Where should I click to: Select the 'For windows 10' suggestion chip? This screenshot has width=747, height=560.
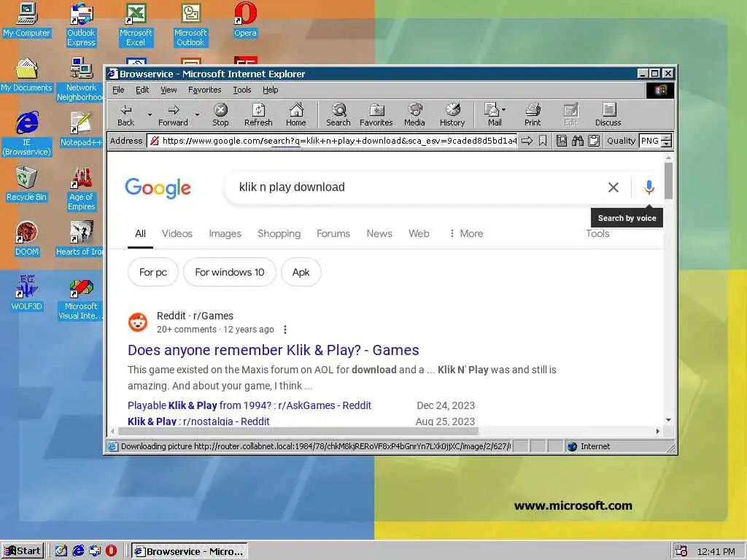point(230,272)
